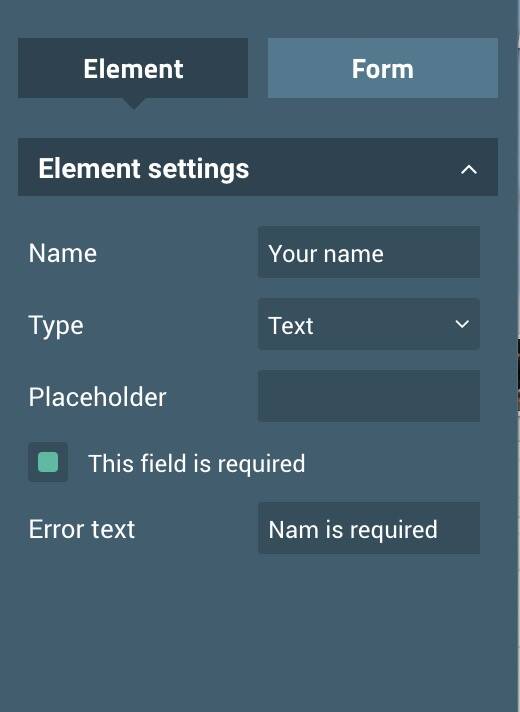The image size is (520, 712).
Task: Click the Placeholder label
Action: (x=98, y=397)
